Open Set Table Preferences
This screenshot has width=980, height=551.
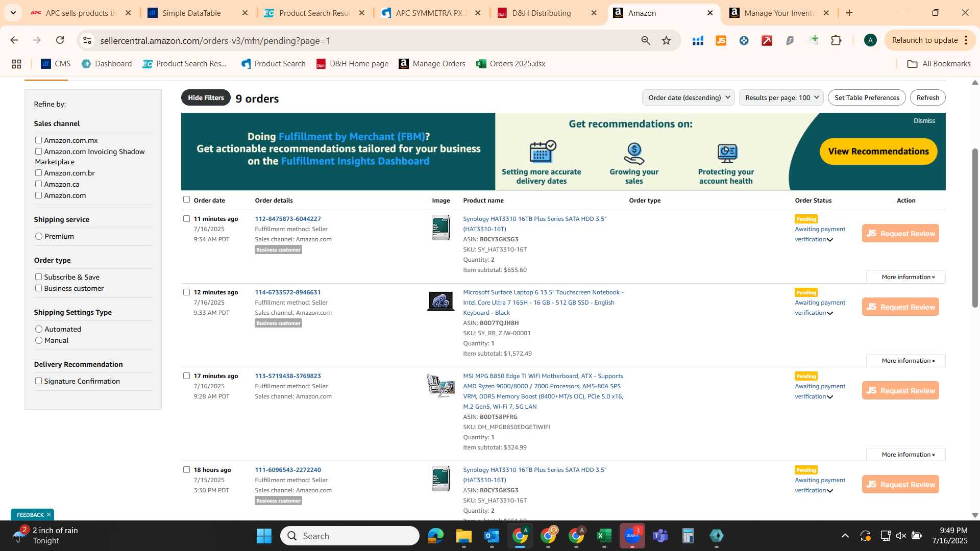867,97
